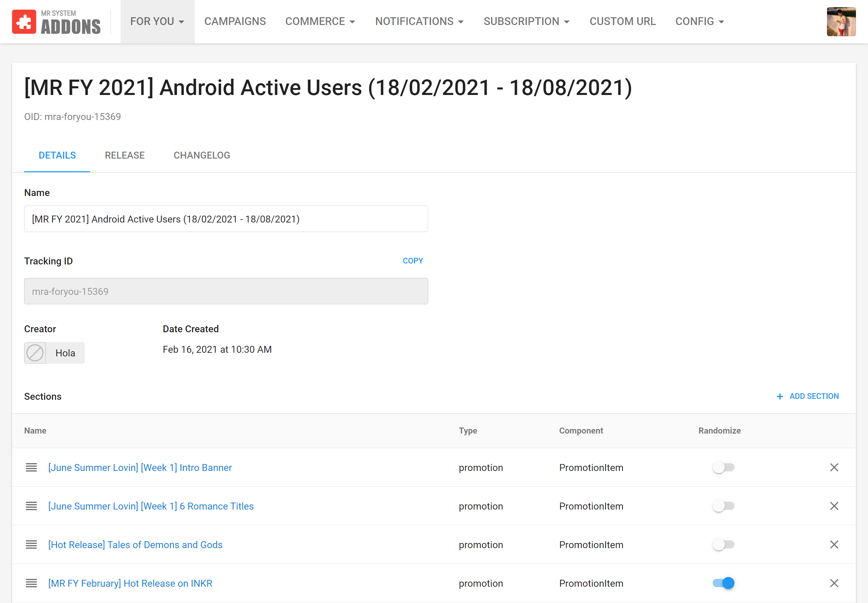Click the MR System Addons puzzle logo

click(x=24, y=22)
